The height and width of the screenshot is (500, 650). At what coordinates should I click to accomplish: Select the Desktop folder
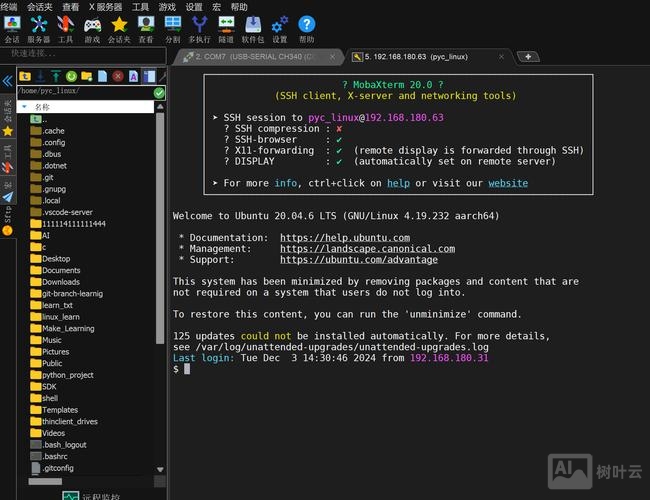[x=50, y=258]
